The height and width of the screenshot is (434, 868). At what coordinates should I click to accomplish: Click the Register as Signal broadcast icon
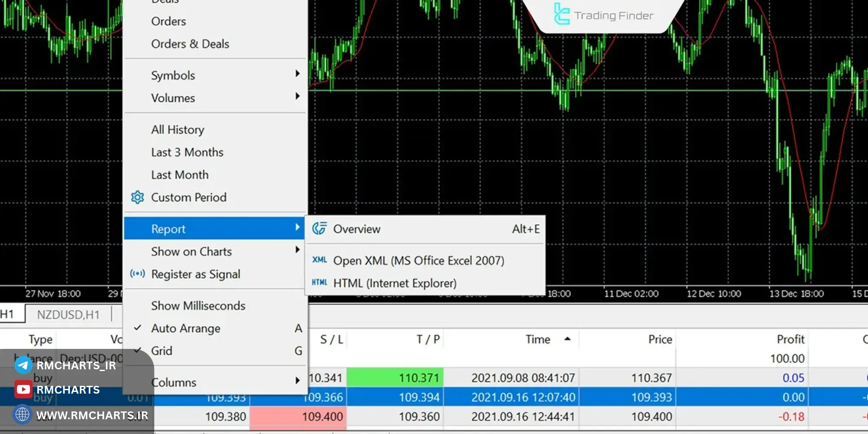(138, 274)
